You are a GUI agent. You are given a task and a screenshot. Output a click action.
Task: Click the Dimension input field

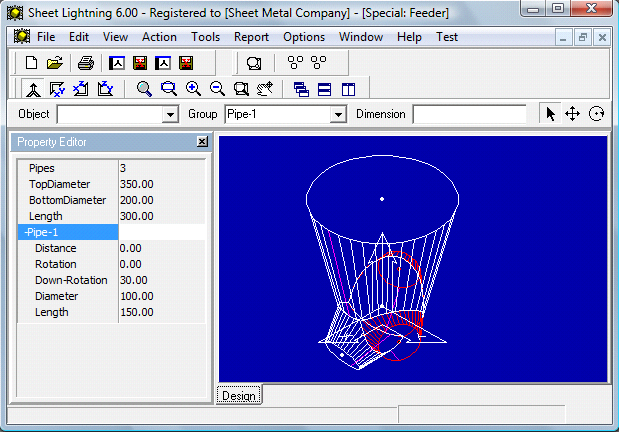tap(469, 114)
